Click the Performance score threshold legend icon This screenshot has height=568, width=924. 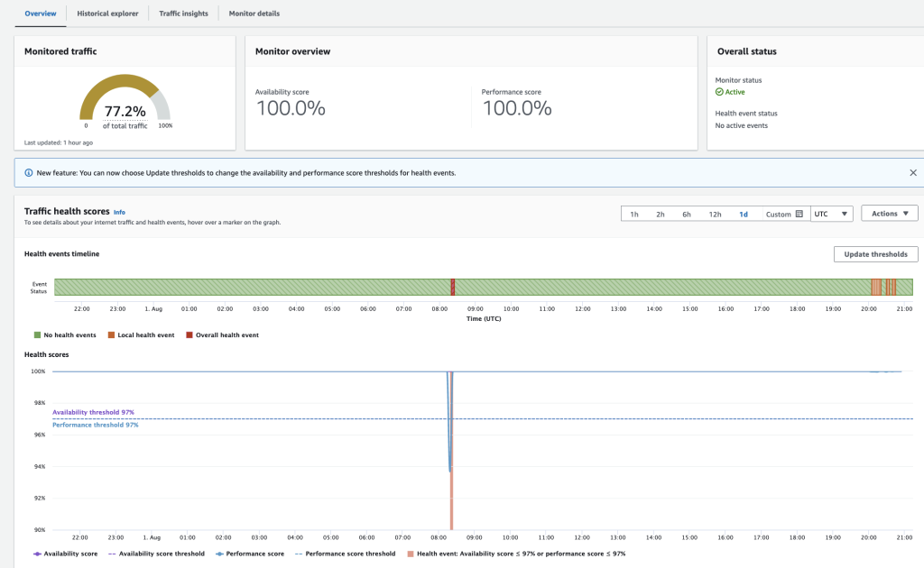[x=297, y=554]
